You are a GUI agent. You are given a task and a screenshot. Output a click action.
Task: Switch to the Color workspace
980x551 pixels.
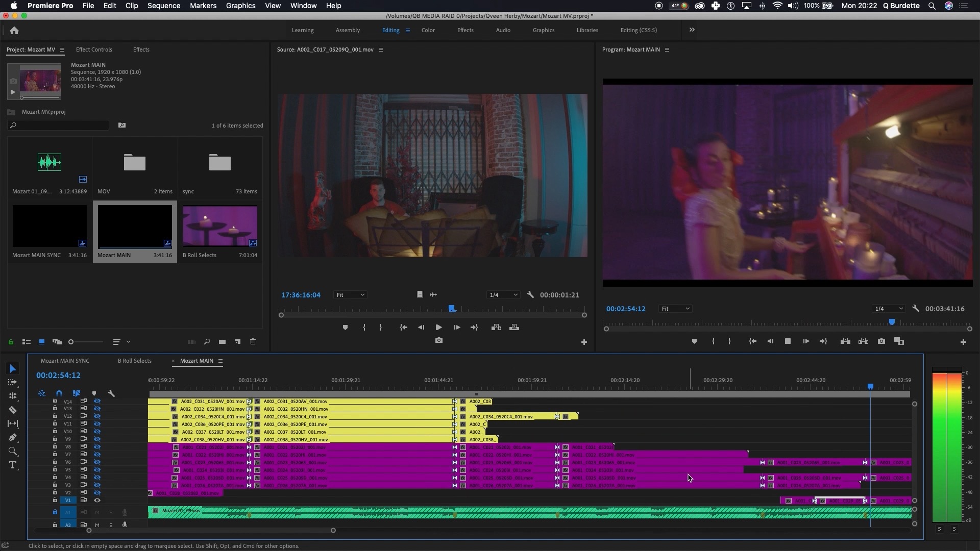(428, 30)
